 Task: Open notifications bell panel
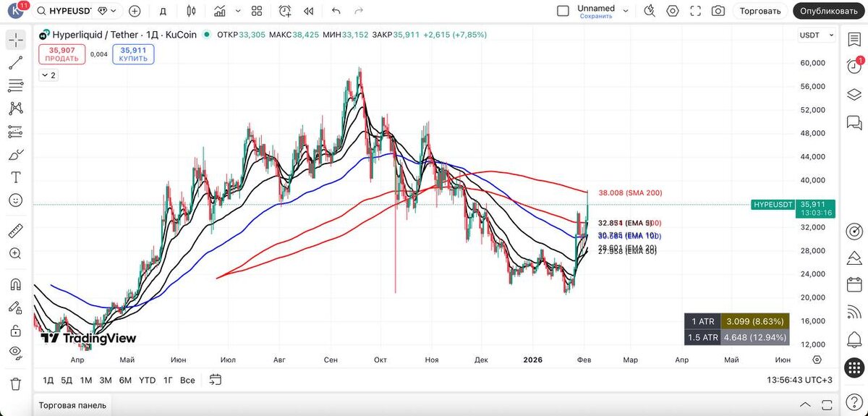(854, 341)
